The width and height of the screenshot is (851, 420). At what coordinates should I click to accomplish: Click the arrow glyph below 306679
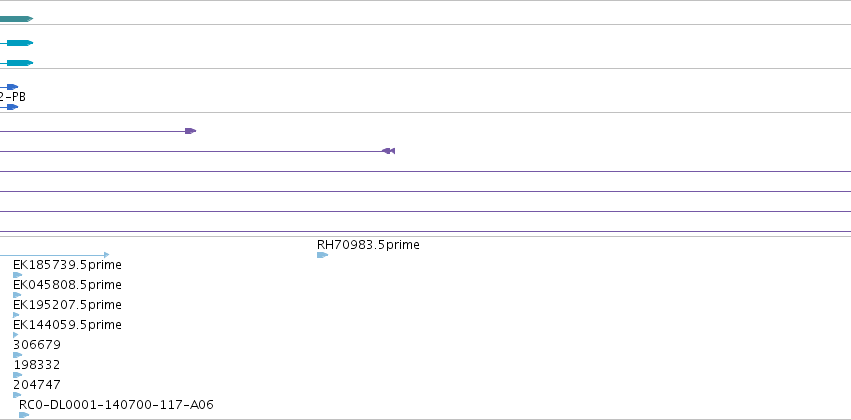pos(17,355)
